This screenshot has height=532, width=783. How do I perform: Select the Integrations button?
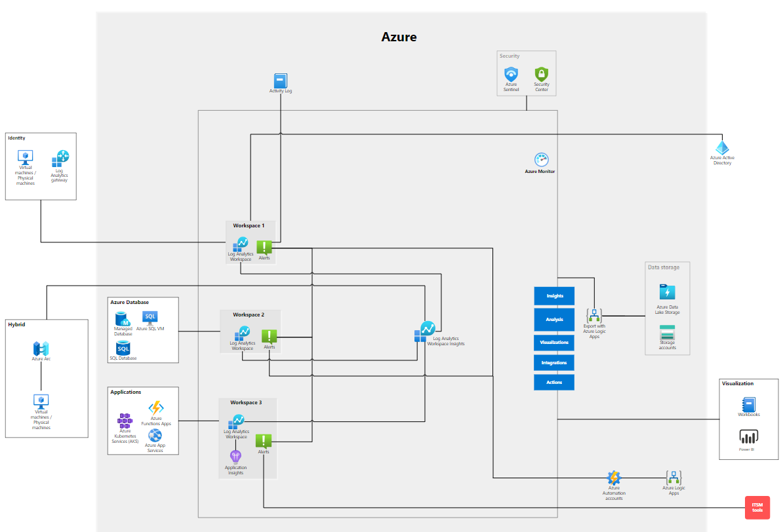(x=554, y=362)
